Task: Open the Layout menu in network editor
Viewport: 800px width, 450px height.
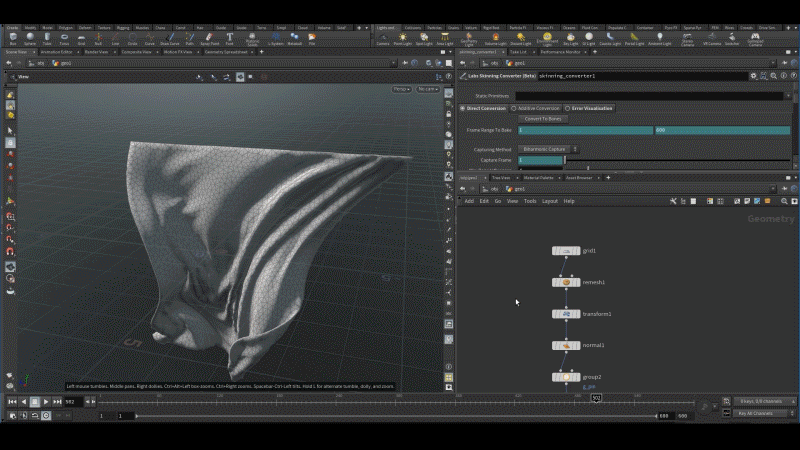Action: tap(550, 201)
